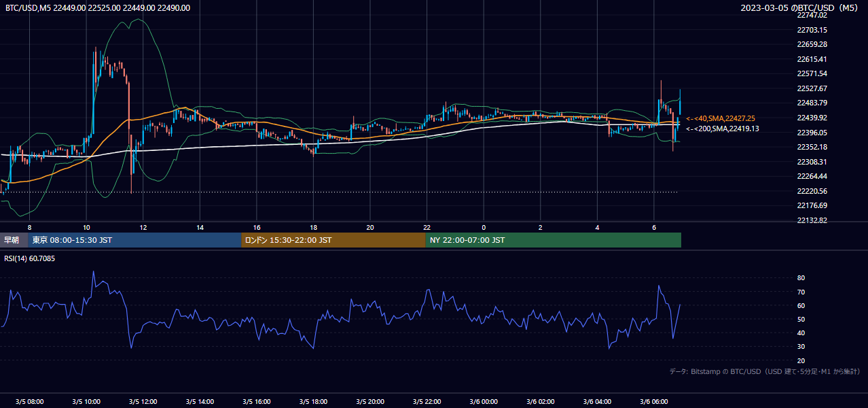Click price axis value 22483.79
868x408 pixels.
[812, 103]
